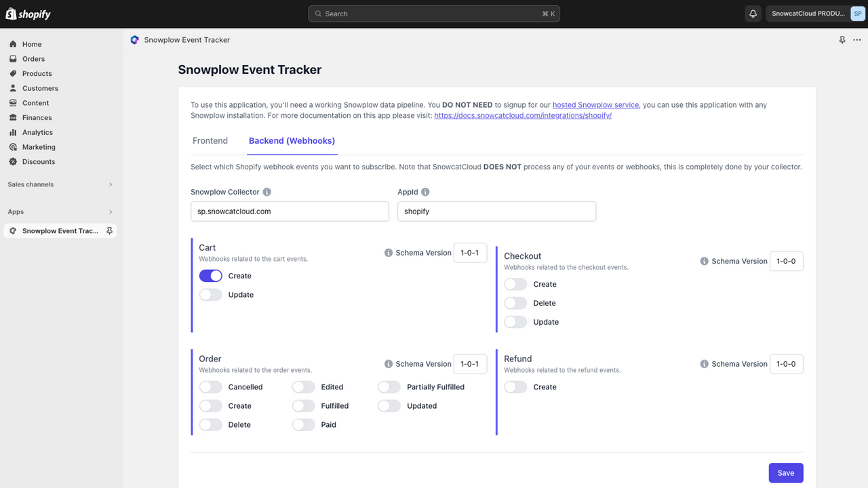
Task: Click the Analytics bar-chart icon
Action: click(x=12, y=132)
